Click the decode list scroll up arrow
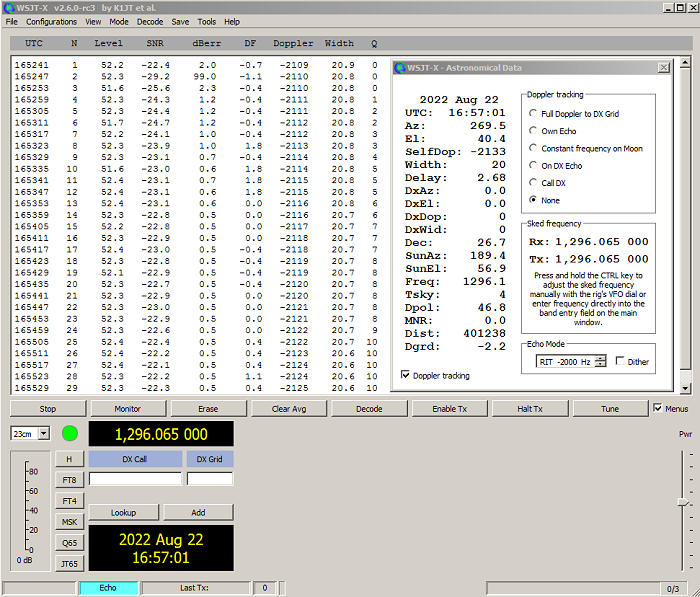The width and height of the screenshot is (700, 597). point(685,63)
